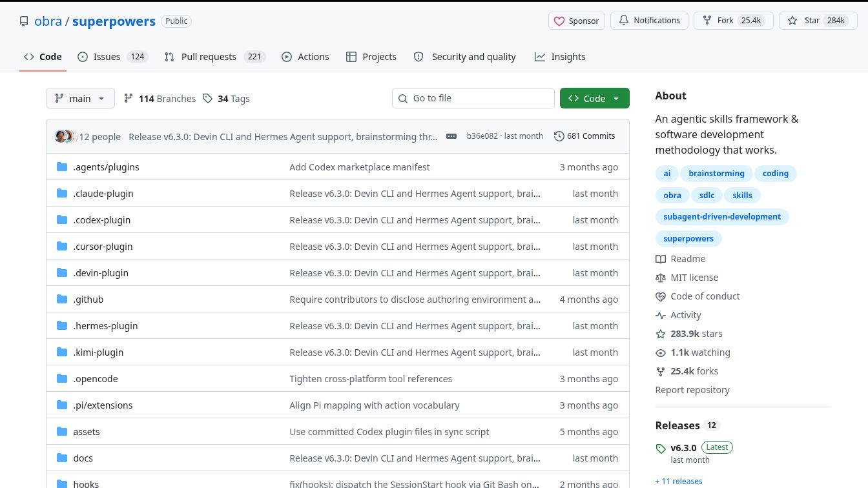Screen dimensions: 868x488
Task: Open the Code tab
Action: pyautogui.click(x=43, y=57)
